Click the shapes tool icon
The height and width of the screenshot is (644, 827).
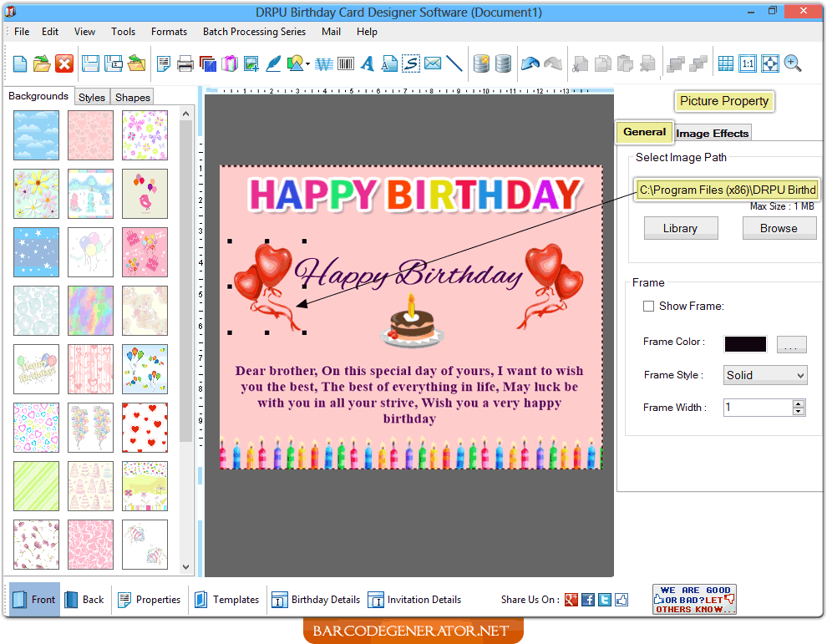[295, 63]
